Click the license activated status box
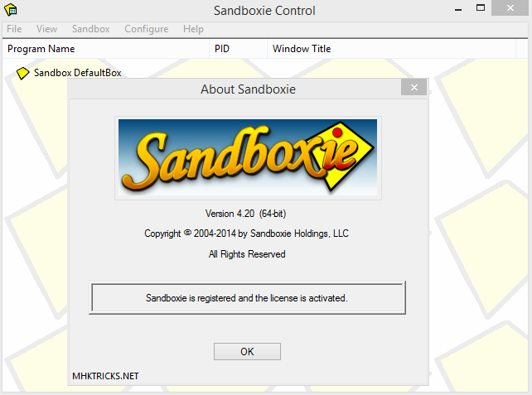 pyautogui.click(x=247, y=297)
